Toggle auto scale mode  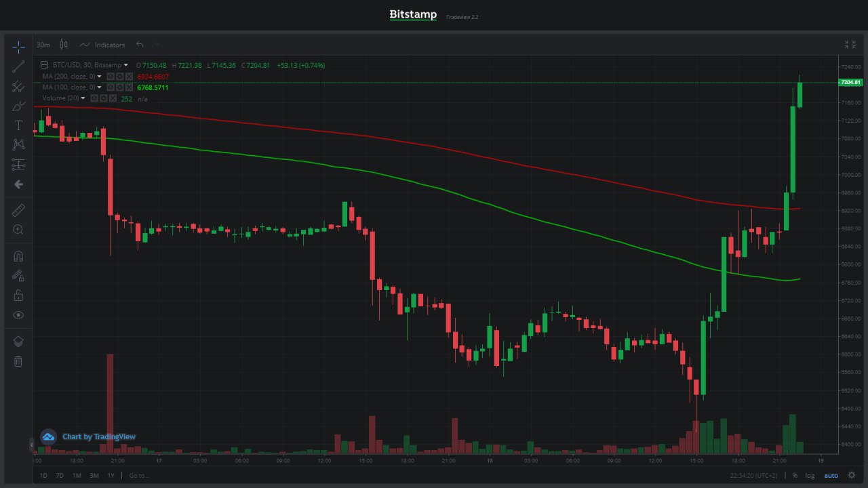831,475
